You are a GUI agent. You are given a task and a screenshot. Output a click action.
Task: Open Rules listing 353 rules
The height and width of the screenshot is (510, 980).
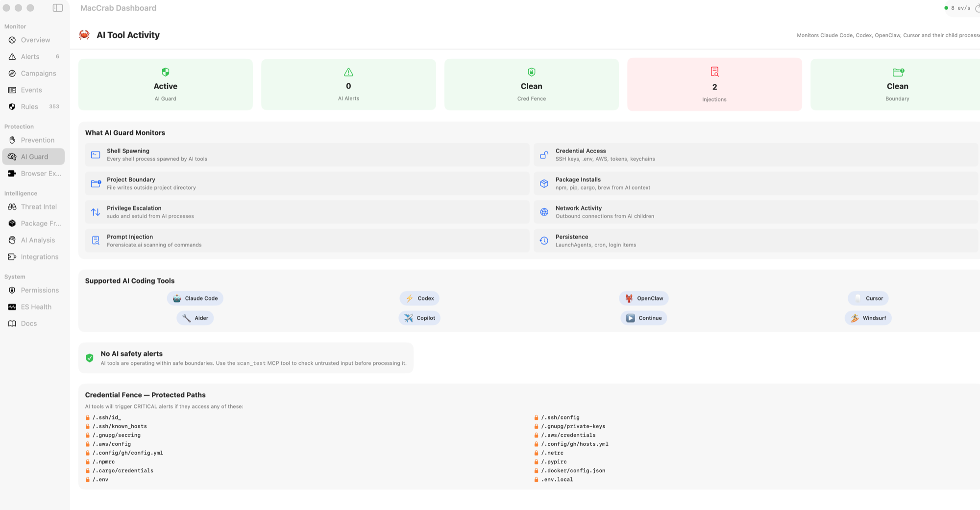coord(29,106)
